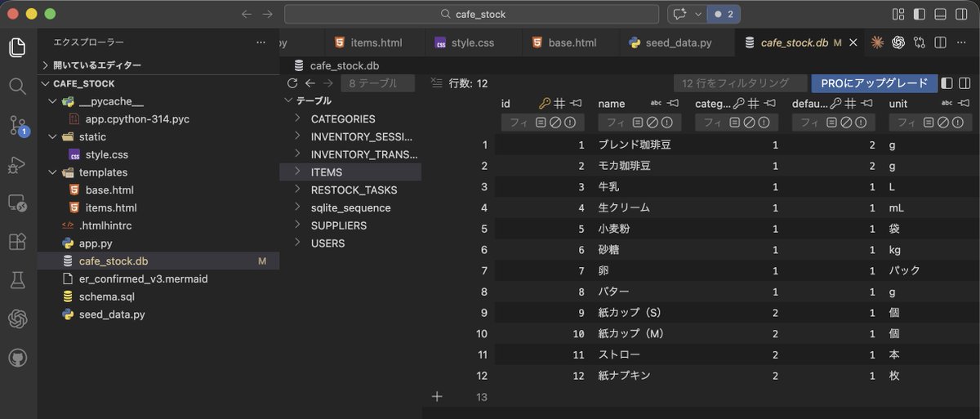Click the cafe_stock command center search
Screen dimensions: 980x419
click(471, 14)
